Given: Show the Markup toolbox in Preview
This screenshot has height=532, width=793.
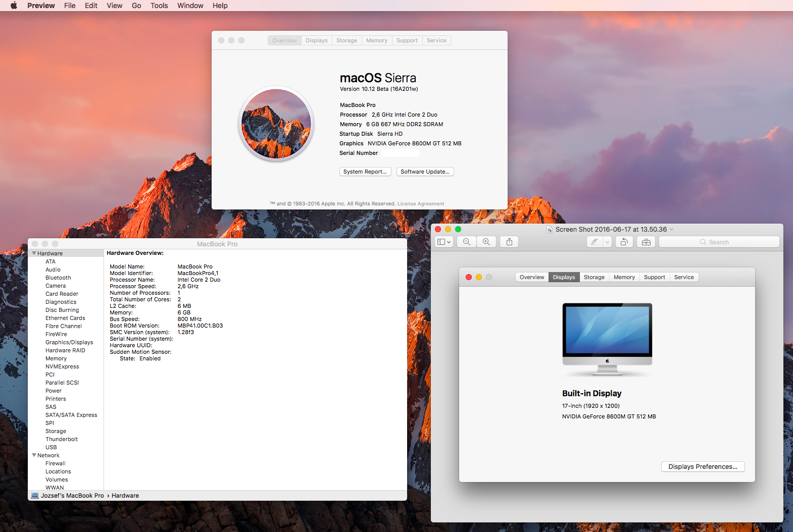Looking at the screenshot, I should (x=646, y=242).
